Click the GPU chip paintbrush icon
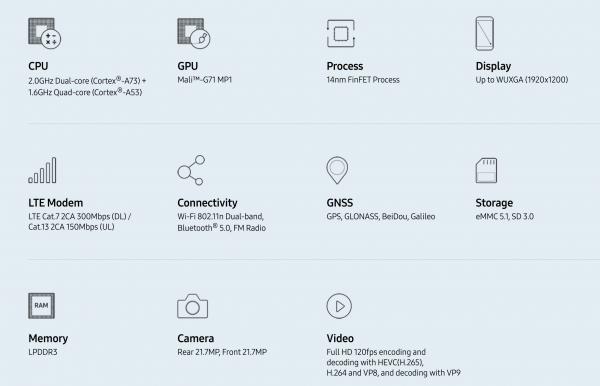This screenshot has width=600, height=386. 194,33
